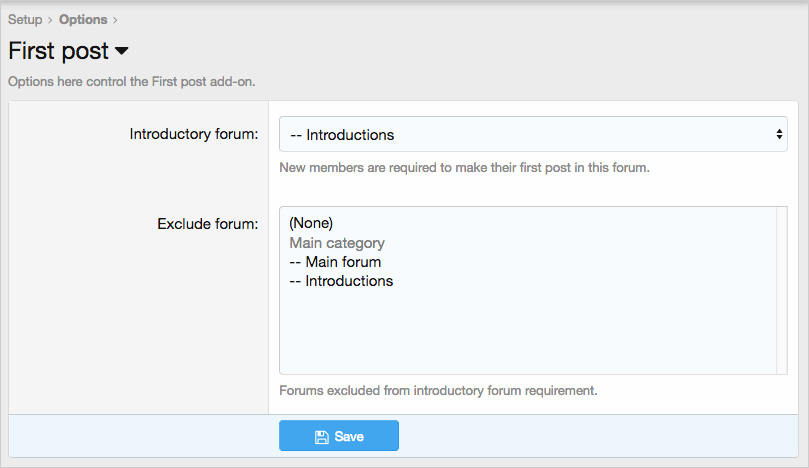Click the chevron after Options breadcrumb

tap(115, 20)
